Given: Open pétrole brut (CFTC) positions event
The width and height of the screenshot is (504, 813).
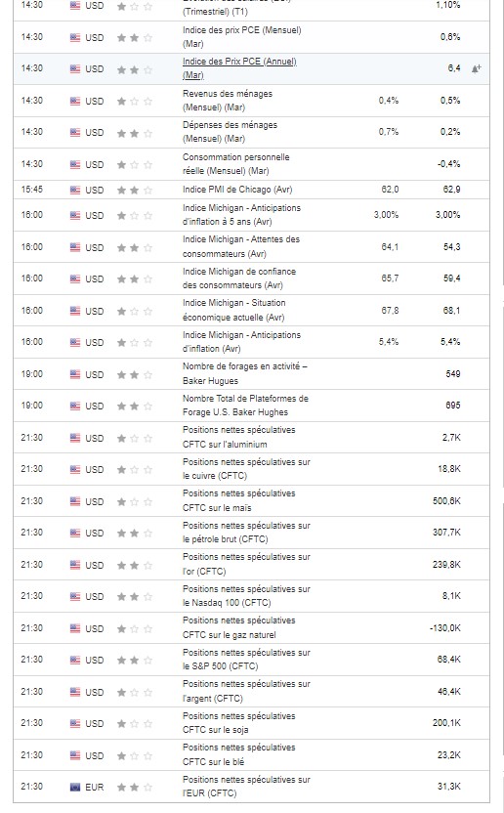Looking at the screenshot, I should (x=246, y=533).
